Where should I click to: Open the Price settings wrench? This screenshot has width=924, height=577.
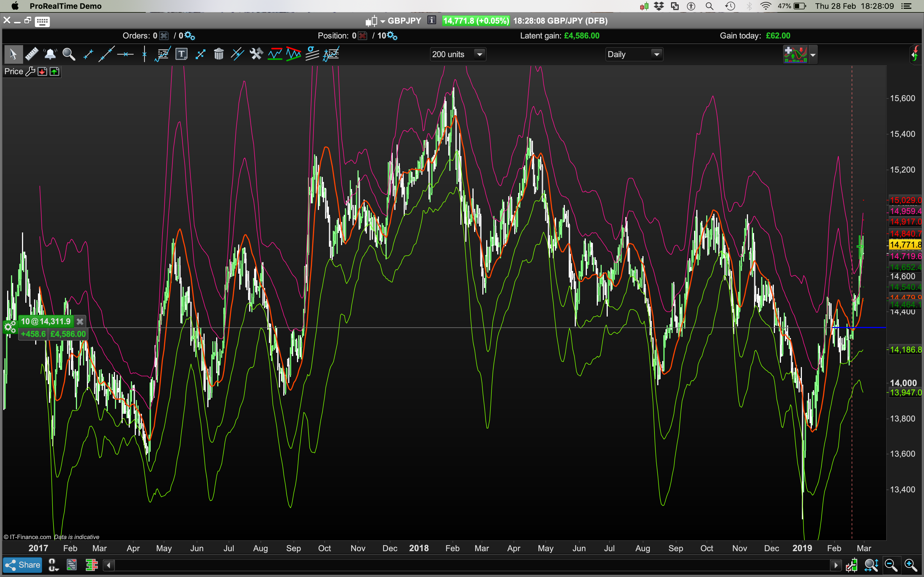point(30,71)
